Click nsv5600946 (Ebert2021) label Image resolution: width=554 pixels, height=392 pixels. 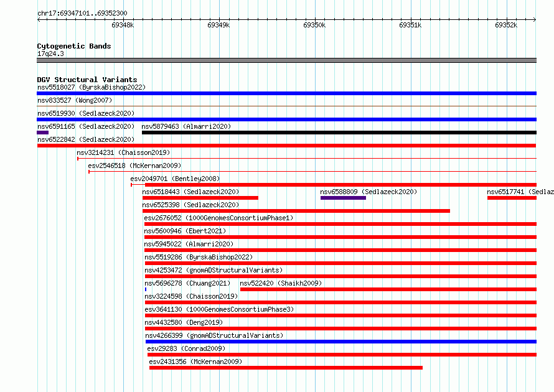185,231
